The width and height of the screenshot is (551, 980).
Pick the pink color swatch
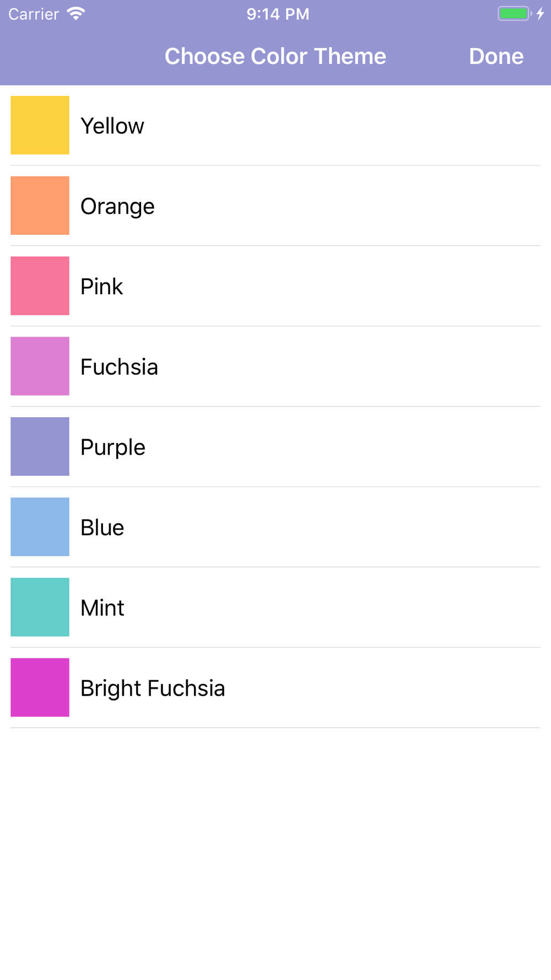(40, 286)
